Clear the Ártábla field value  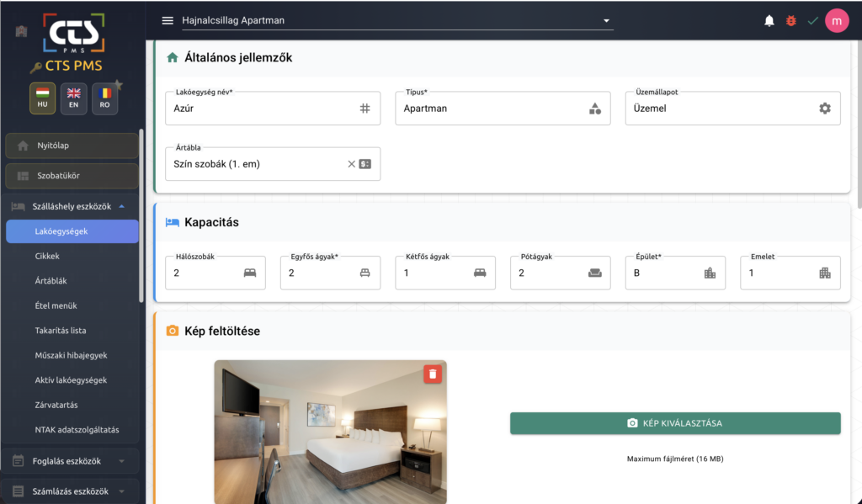click(x=352, y=164)
